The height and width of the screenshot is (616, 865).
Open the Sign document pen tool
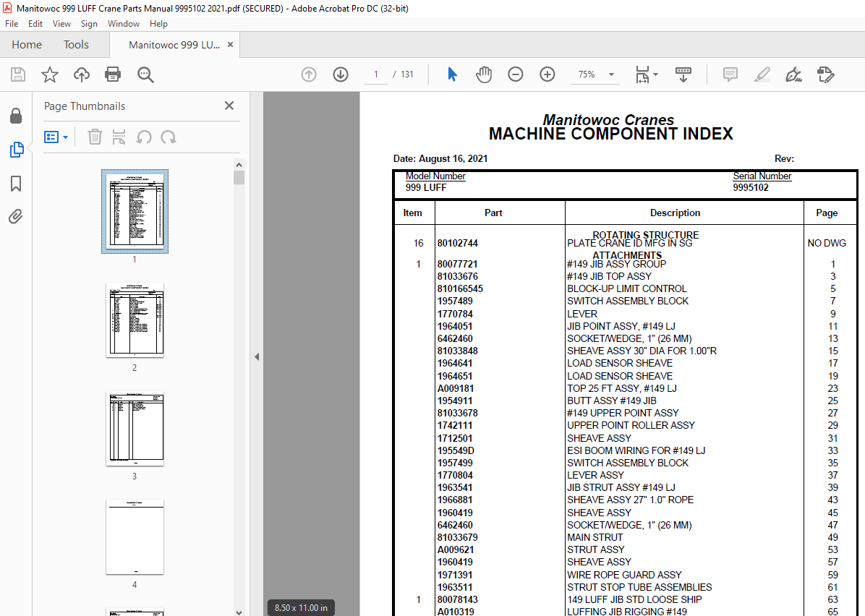pyautogui.click(x=793, y=74)
